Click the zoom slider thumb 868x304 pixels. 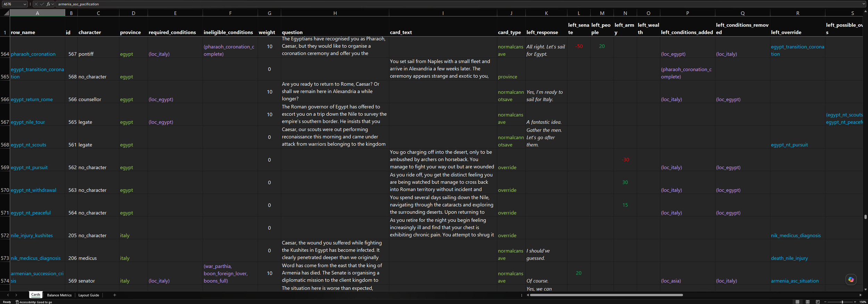pyautogui.click(x=842, y=302)
